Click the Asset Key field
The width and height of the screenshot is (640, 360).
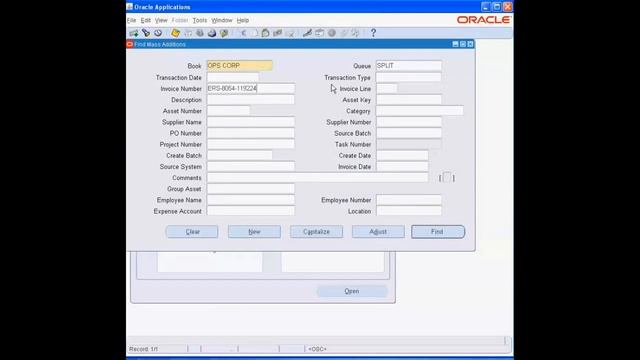(x=409, y=100)
